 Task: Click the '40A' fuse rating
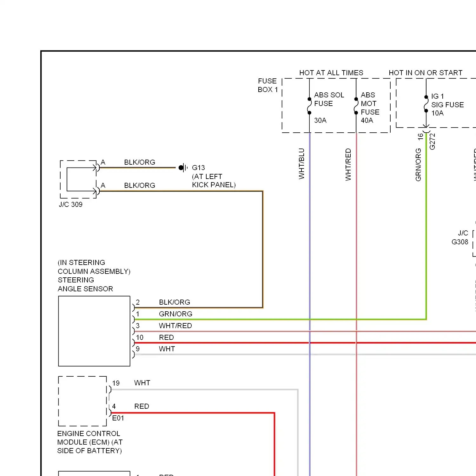coord(367,120)
